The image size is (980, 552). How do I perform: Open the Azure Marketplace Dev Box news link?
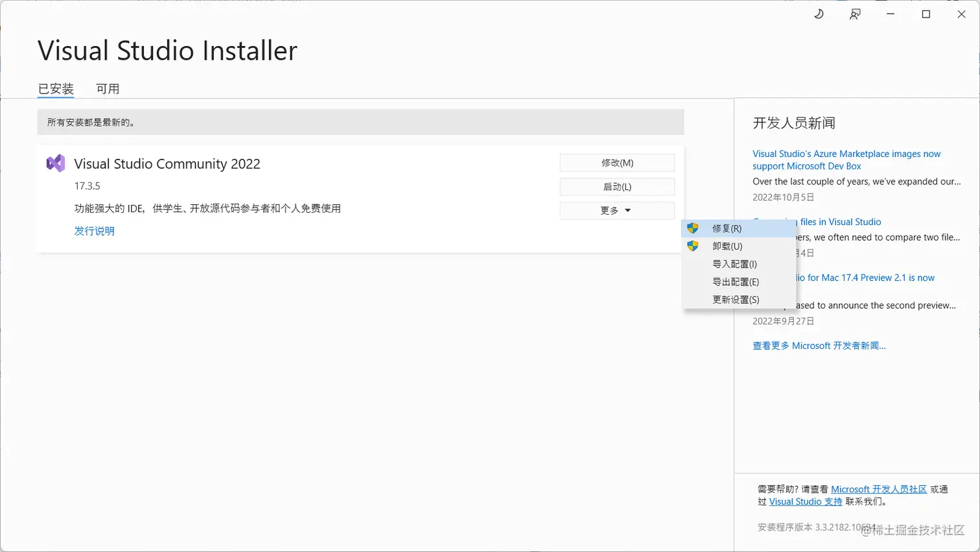click(x=846, y=160)
